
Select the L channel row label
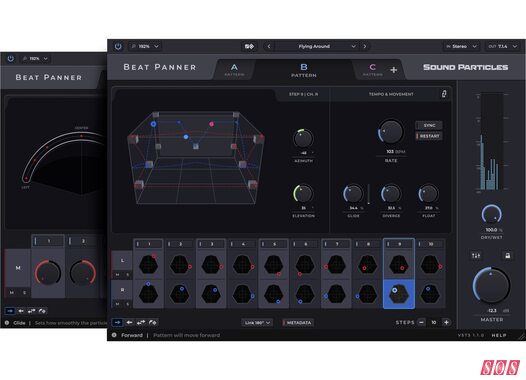tap(122, 261)
